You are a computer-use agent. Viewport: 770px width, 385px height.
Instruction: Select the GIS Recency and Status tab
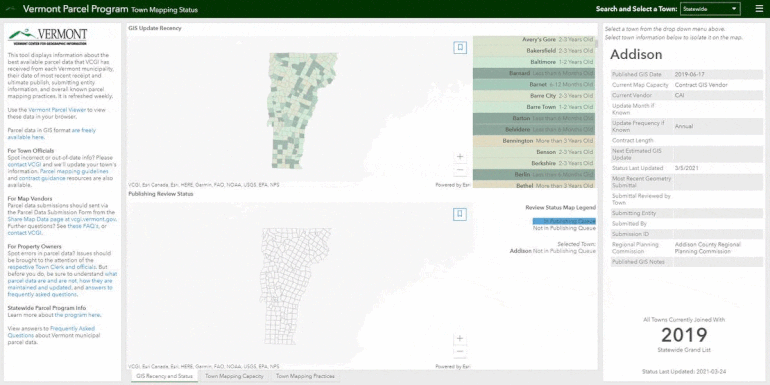165,376
